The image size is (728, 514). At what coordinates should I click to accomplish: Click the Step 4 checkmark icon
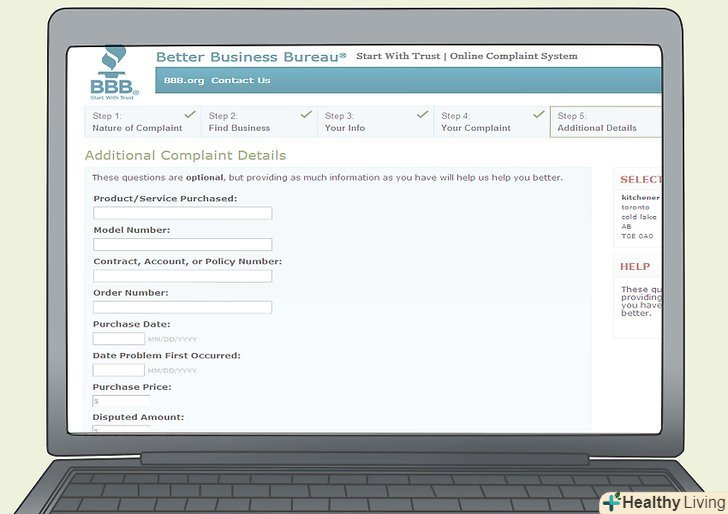point(539,114)
